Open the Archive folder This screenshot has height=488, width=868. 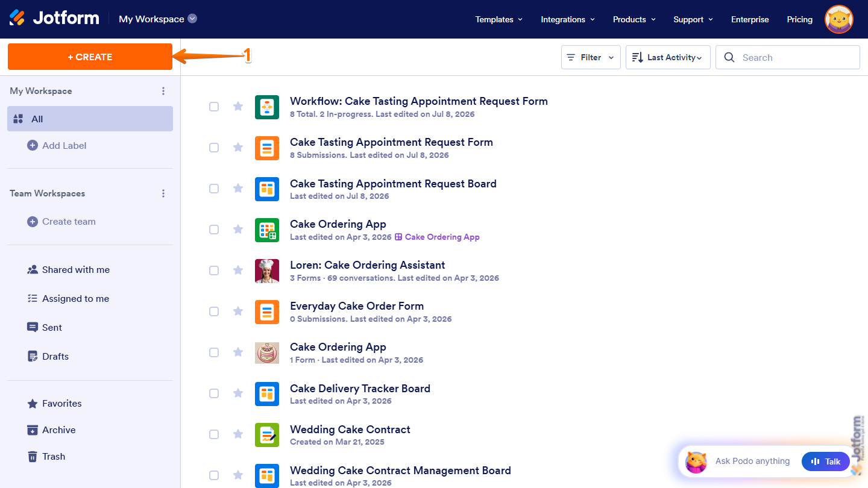pos(51,430)
